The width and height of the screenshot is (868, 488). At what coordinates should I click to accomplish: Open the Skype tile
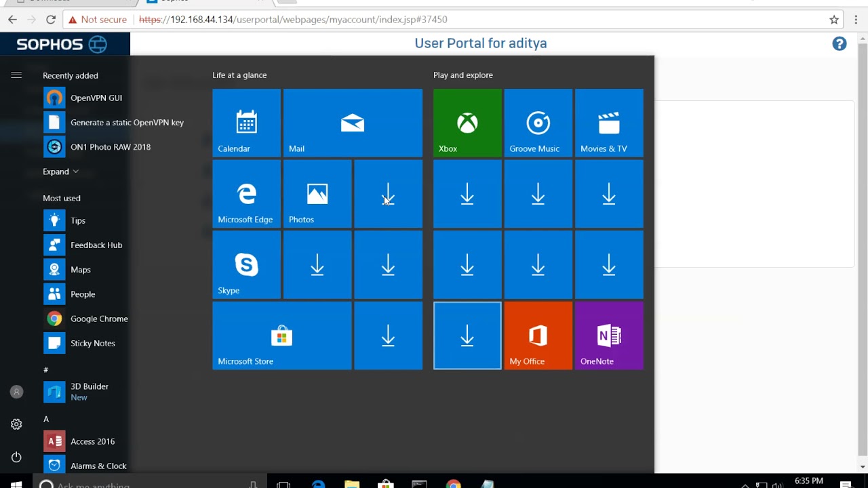point(246,264)
